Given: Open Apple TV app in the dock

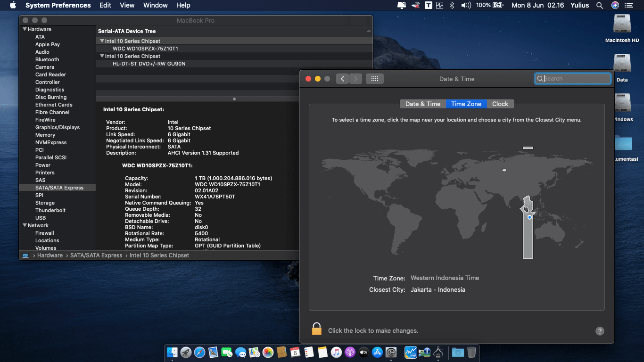Looking at the screenshot, I should click(x=363, y=352).
